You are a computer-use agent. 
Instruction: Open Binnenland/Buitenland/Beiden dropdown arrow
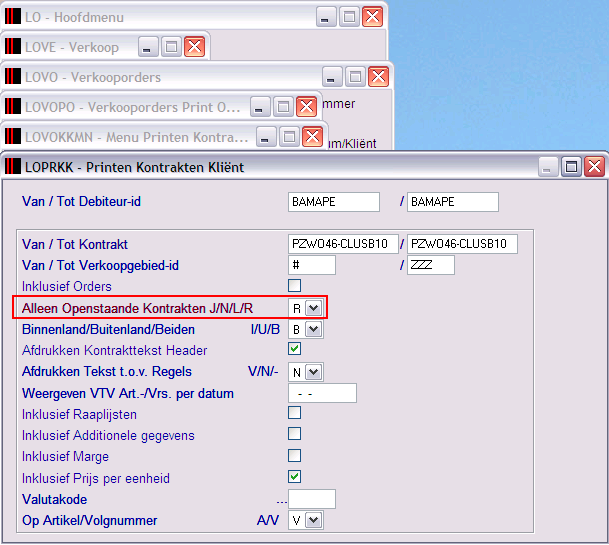coord(313,329)
